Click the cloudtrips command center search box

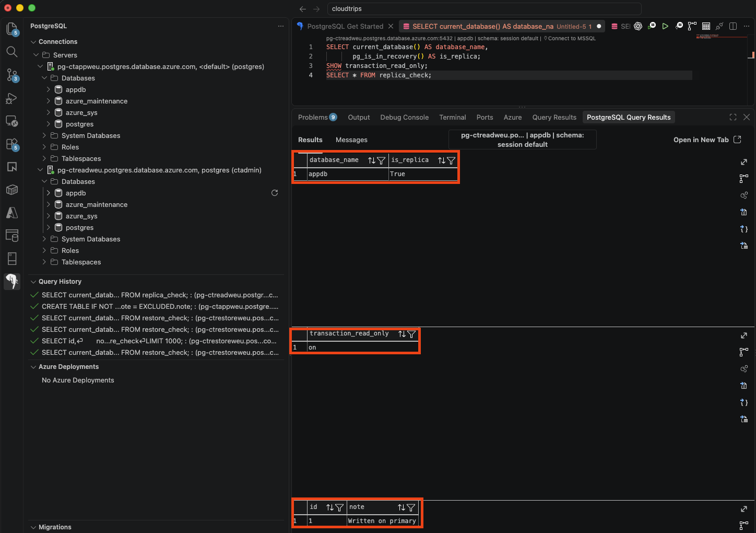(x=484, y=9)
